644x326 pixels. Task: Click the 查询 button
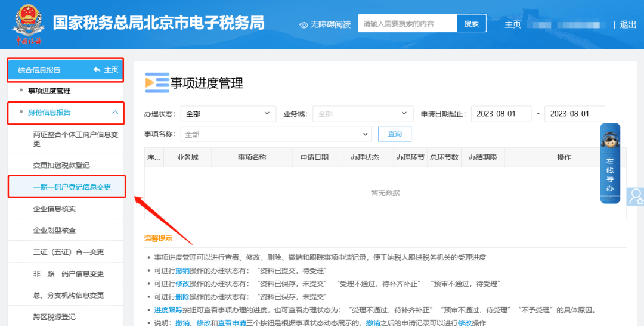coord(394,134)
